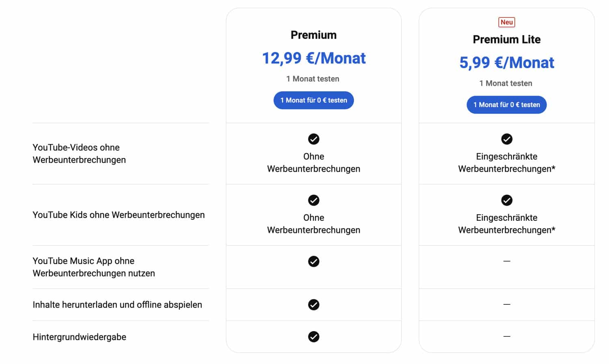Click Premium Lite 'Eingeschränkte Werbeunterbrechungen*' text for YouTube Kids
609x364 pixels.
click(x=506, y=224)
